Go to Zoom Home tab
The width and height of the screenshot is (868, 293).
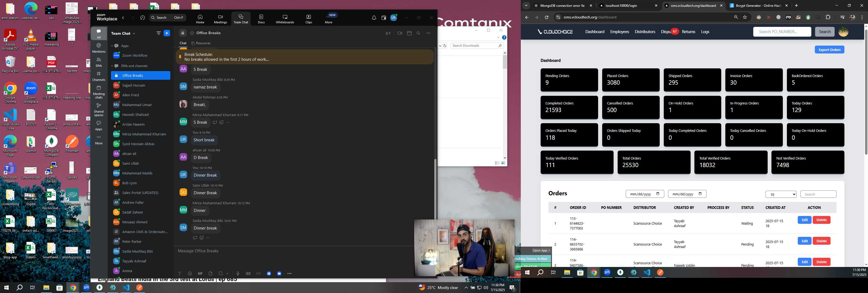coord(200,19)
